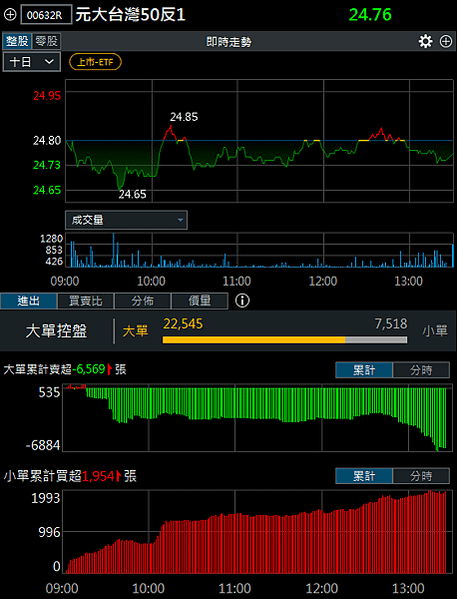Select 累計 view for 小單 chart
Screen dimensions: 457x599
(364, 476)
